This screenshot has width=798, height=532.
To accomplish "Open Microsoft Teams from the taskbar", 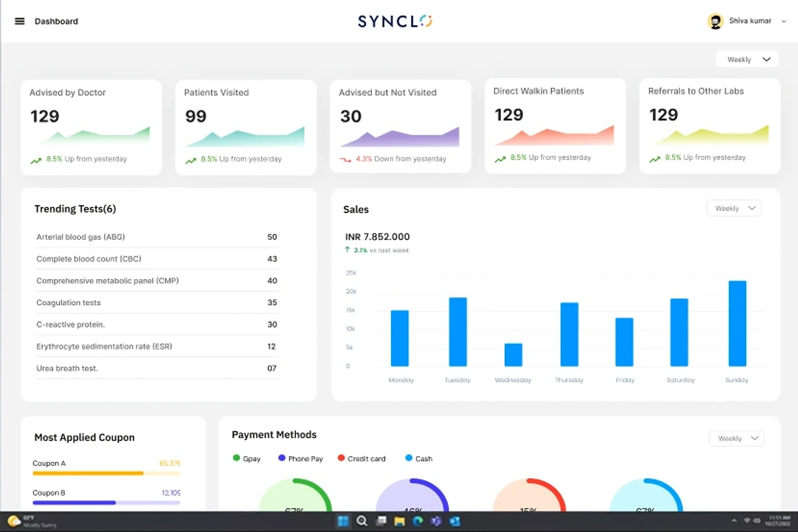I will pyautogui.click(x=436, y=521).
